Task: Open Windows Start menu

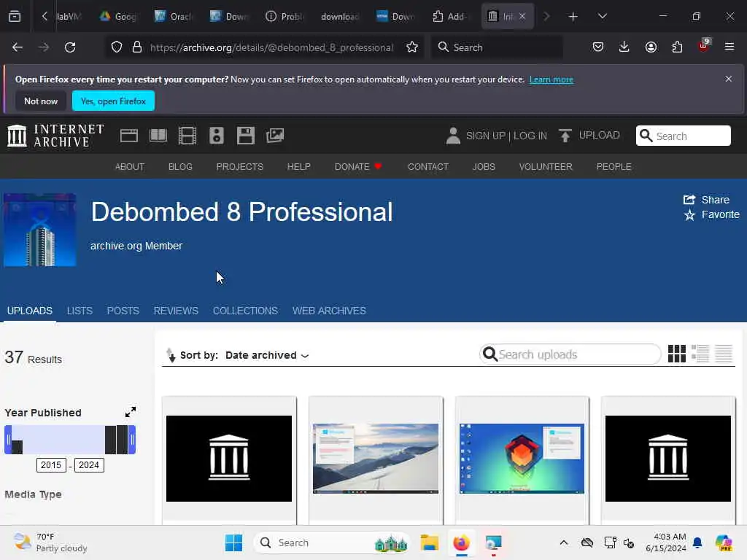Action: (x=233, y=542)
